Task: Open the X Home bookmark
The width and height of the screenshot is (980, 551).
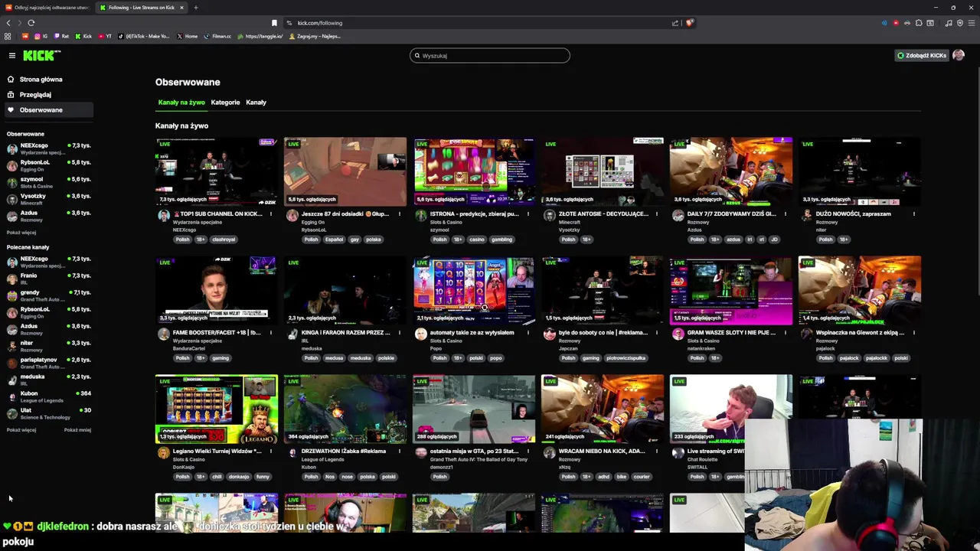Action: (187, 36)
